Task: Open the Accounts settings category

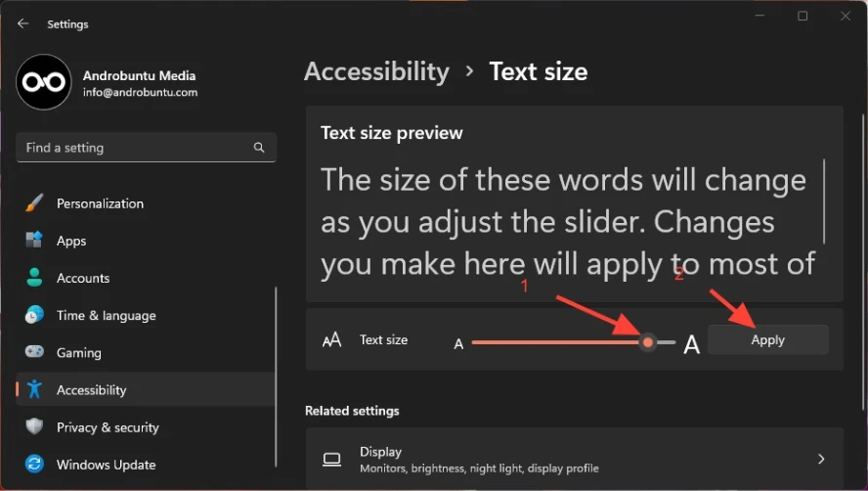Action: tap(147, 278)
